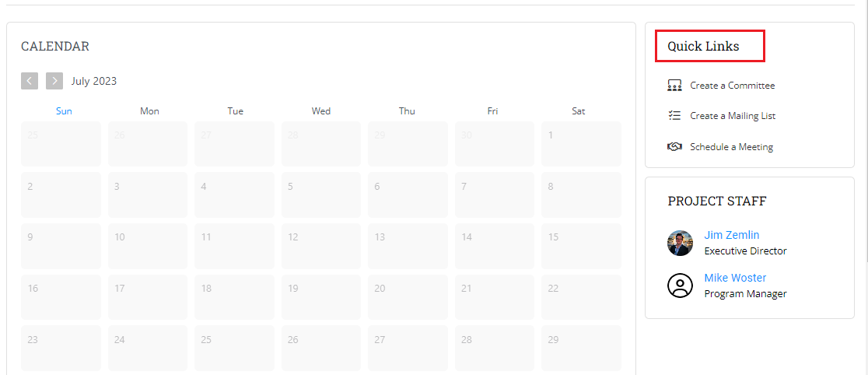Viewport: 868px width, 375px height.
Task: Select July 13 calendar day cell
Action: pos(408,246)
